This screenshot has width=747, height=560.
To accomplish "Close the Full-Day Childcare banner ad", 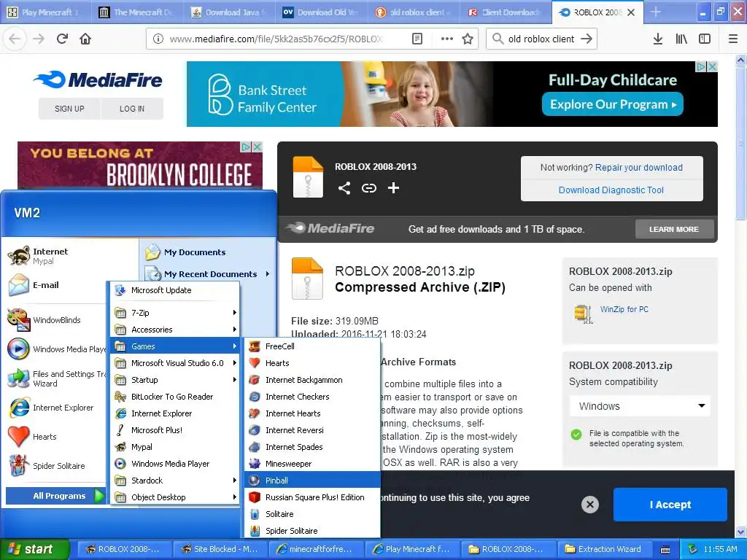I will tap(712, 66).
